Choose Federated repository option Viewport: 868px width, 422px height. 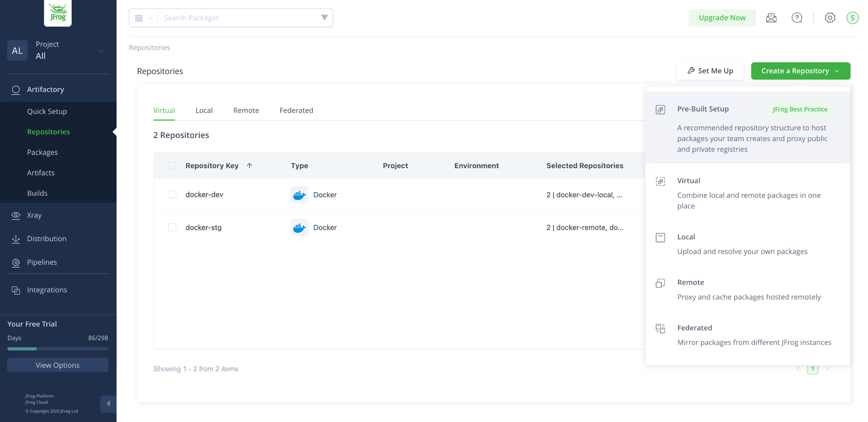(748, 335)
